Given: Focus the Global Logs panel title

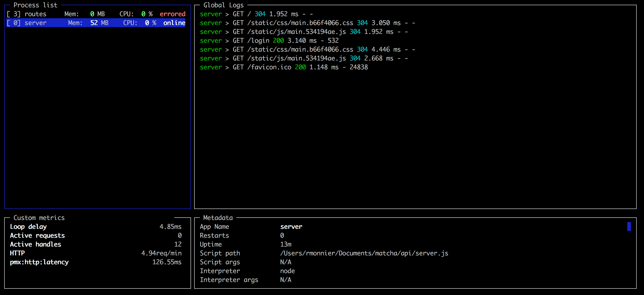Looking at the screenshot, I should point(223,5).
